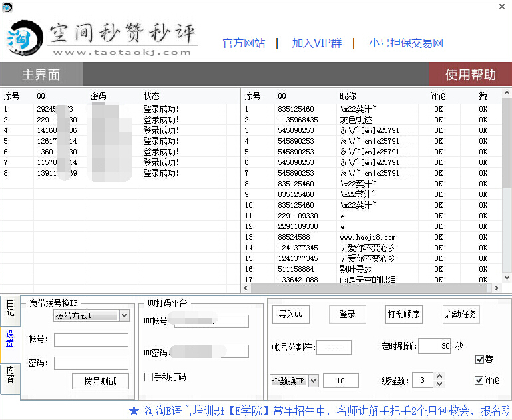Focus the IP count field showing 10
The height and width of the screenshot is (420, 512).
341,381
